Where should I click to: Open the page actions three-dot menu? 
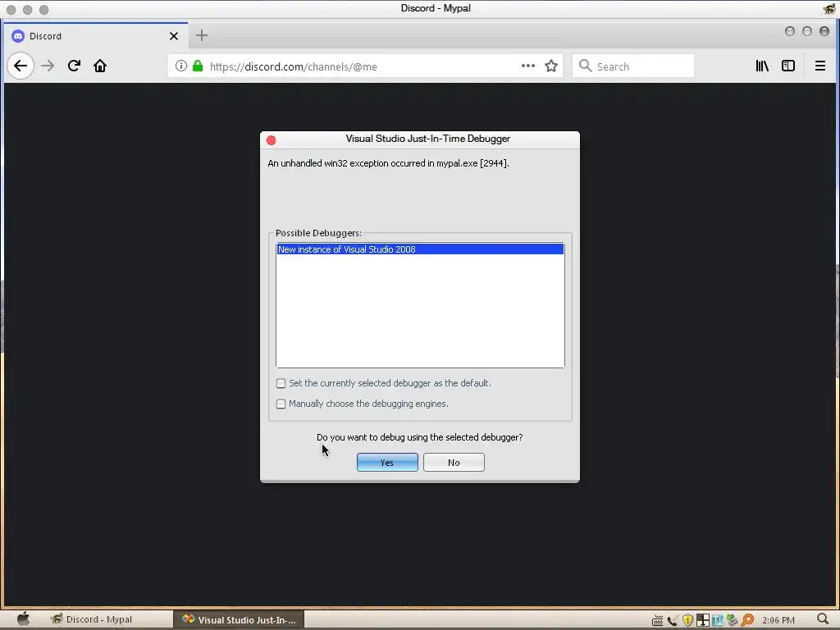(x=528, y=66)
